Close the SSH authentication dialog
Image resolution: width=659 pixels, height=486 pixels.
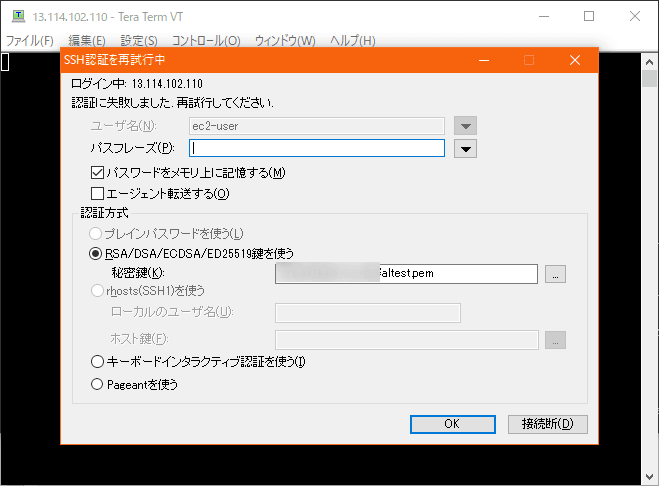575,60
